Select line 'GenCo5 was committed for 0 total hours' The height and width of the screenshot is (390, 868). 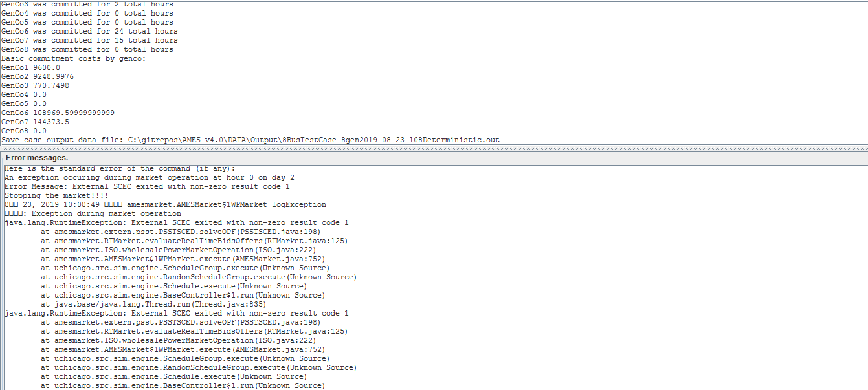click(87, 22)
